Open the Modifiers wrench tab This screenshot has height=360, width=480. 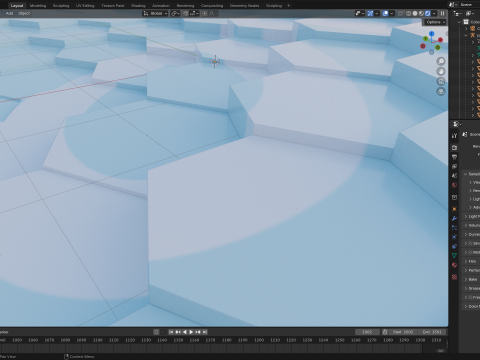454,218
